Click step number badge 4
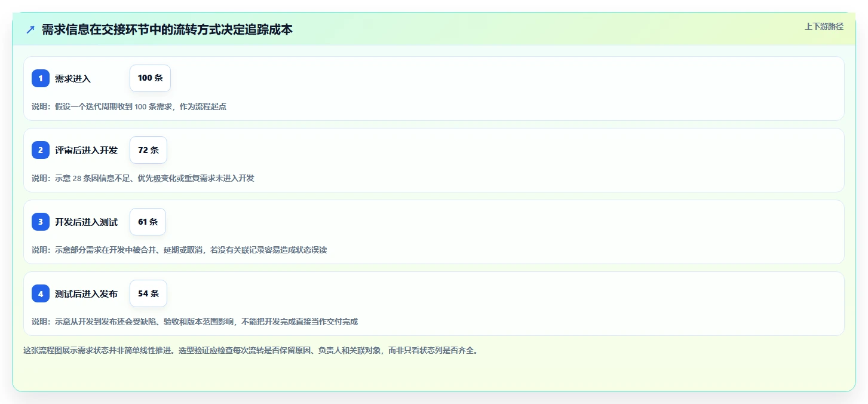The image size is (868, 404). pyautogui.click(x=41, y=293)
